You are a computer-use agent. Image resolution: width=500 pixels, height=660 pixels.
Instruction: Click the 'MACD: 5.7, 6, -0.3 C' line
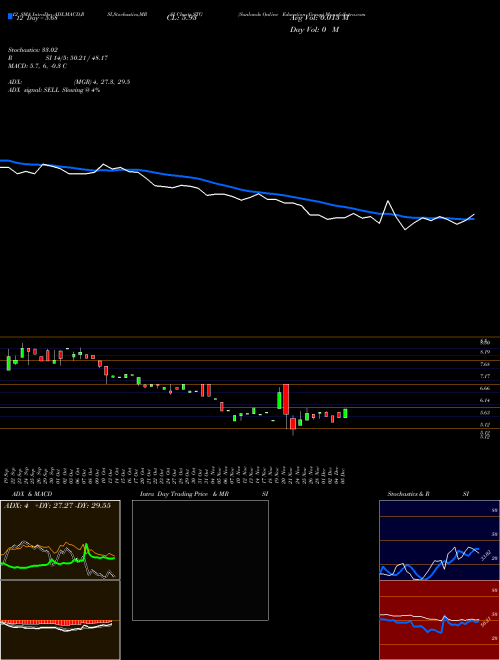pyautogui.click(x=37, y=66)
